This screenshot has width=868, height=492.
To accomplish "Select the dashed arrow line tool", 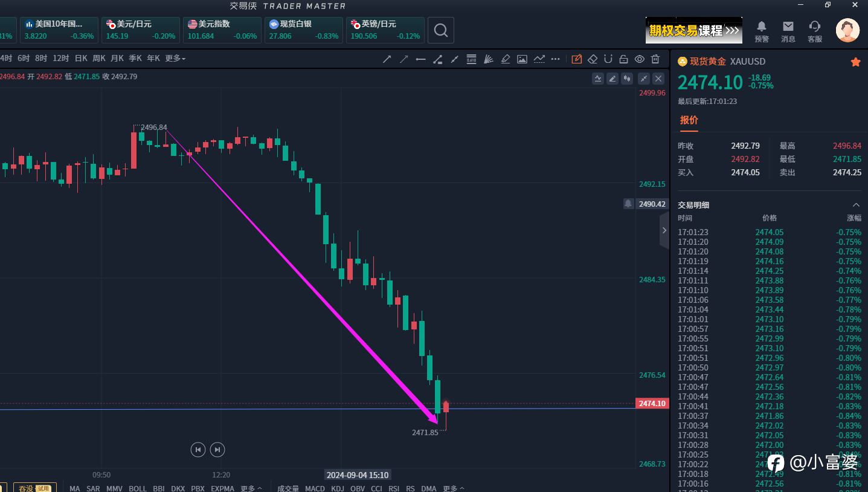I will pos(404,59).
